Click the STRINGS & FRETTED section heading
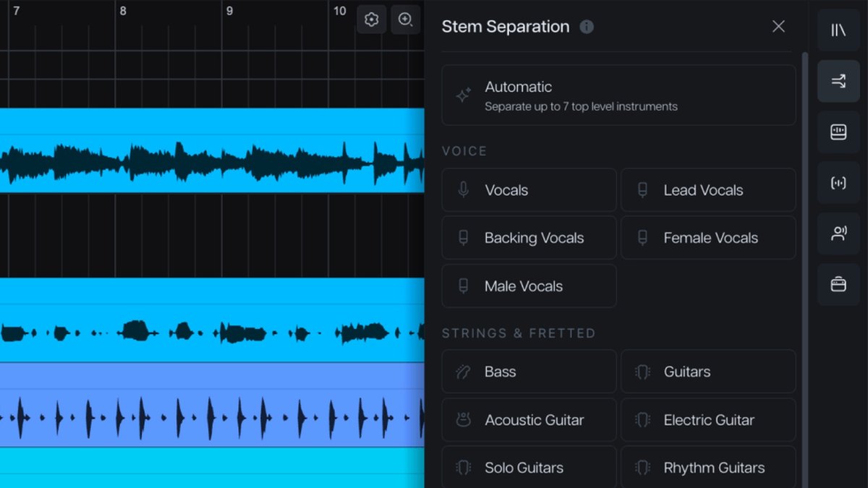Image resolution: width=868 pixels, height=488 pixels. pyautogui.click(x=519, y=333)
